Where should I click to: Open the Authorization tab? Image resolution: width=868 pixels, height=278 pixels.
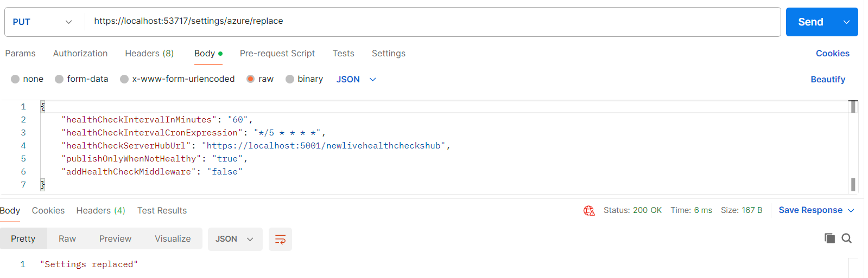coord(80,53)
